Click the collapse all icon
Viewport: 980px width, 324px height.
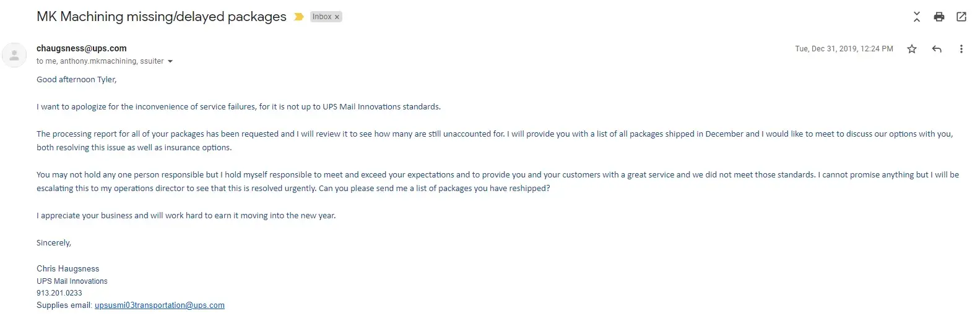click(x=916, y=17)
